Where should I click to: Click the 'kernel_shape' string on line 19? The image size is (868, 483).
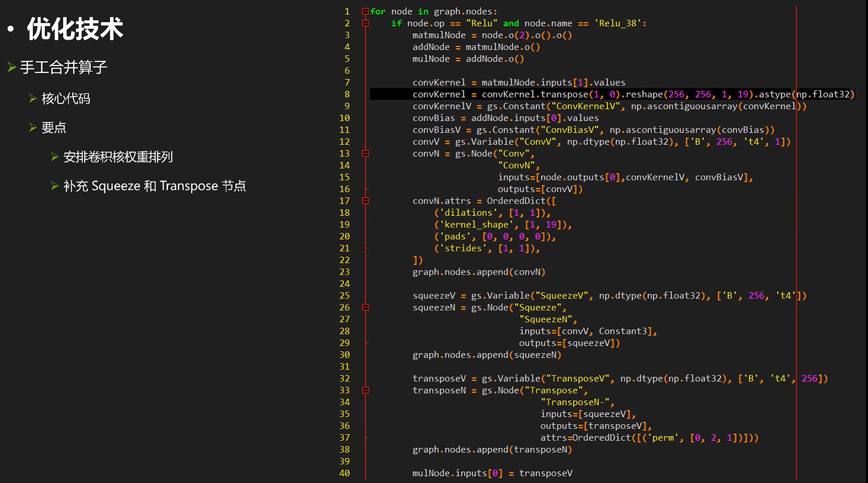coord(476,225)
